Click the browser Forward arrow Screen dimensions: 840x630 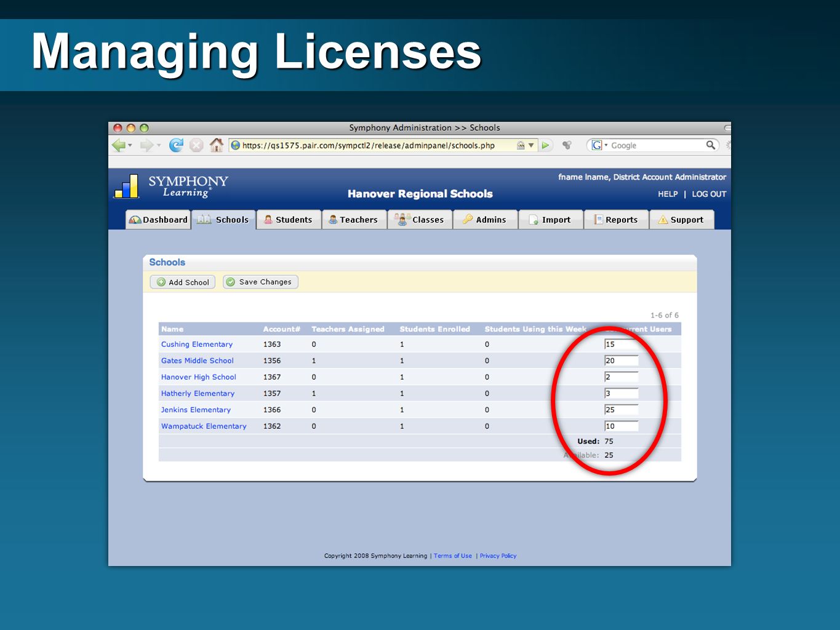(146, 145)
